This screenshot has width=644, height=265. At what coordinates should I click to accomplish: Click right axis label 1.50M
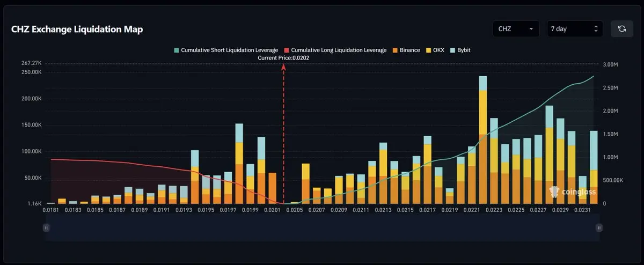pyautogui.click(x=611, y=134)
